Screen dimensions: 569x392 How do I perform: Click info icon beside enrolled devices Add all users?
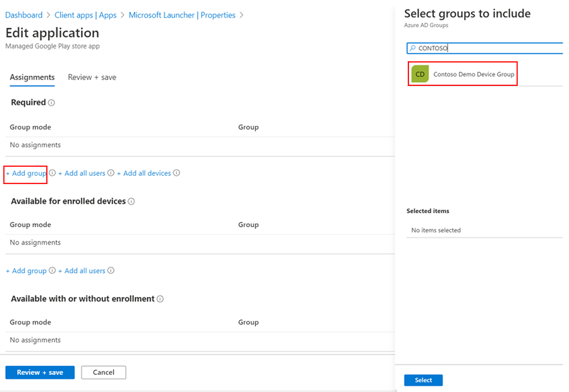111,271
